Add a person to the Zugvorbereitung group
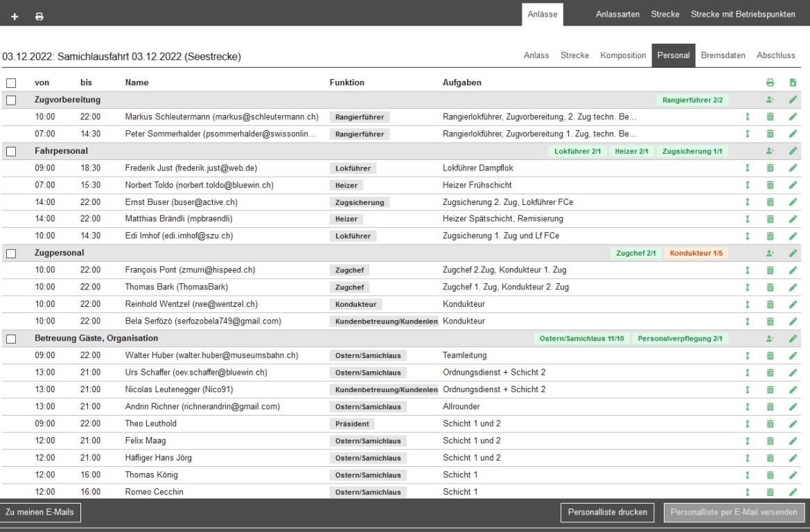 pyautogui.click(x=770, y=100)
